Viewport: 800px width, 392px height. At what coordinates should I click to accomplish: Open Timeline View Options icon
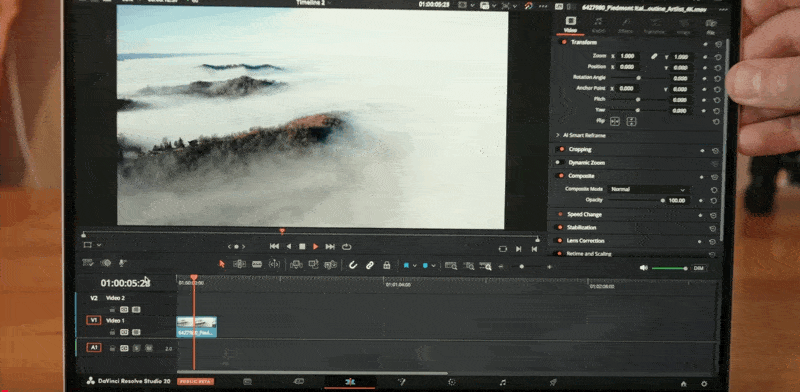point(88,262)
